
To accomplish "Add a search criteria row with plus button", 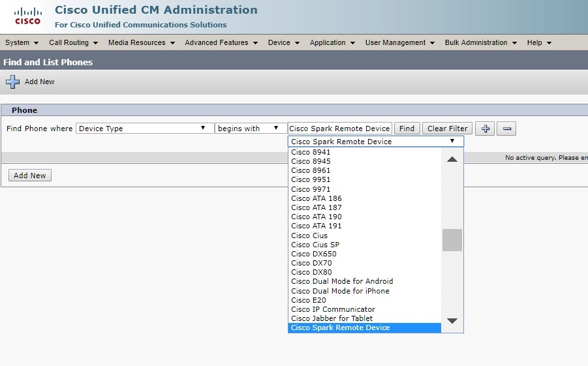I will coord(485,129).
